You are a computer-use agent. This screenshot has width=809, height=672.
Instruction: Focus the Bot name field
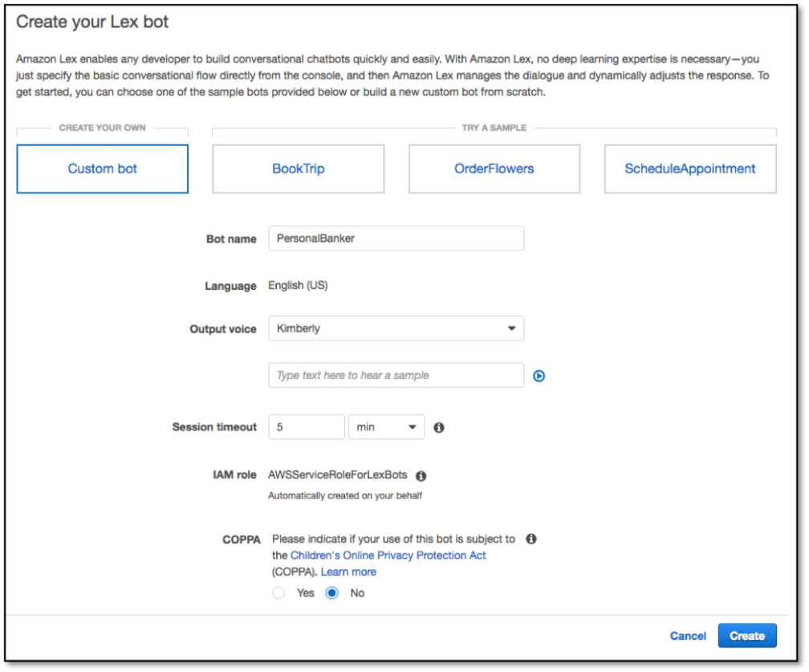pyautogui.click(x=396, y=238)
